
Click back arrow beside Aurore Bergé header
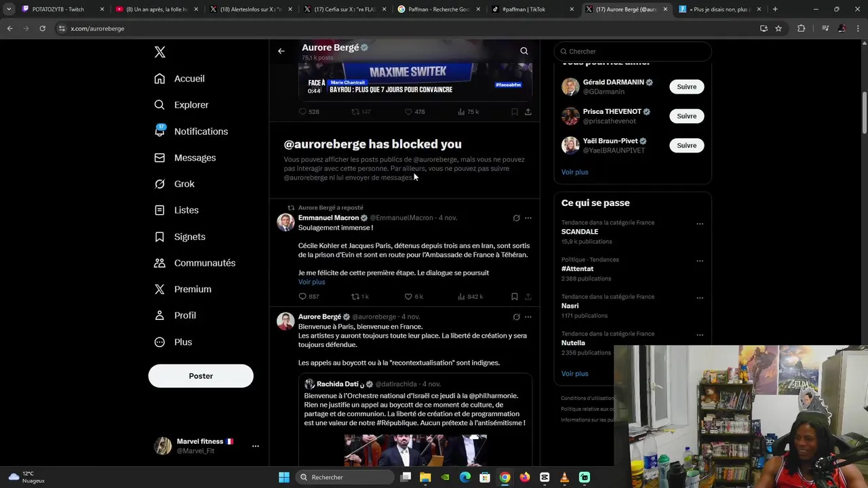(x=281, y=51)
